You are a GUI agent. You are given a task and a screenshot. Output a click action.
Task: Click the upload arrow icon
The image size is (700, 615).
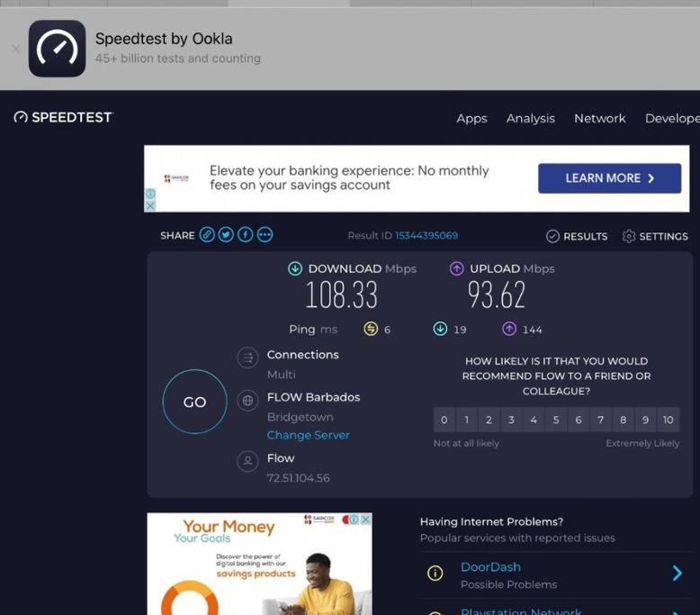coord(456,268)
